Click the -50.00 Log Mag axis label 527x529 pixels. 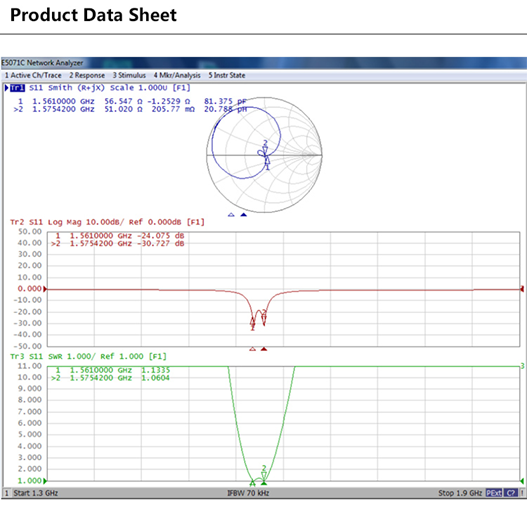point(28,346)
